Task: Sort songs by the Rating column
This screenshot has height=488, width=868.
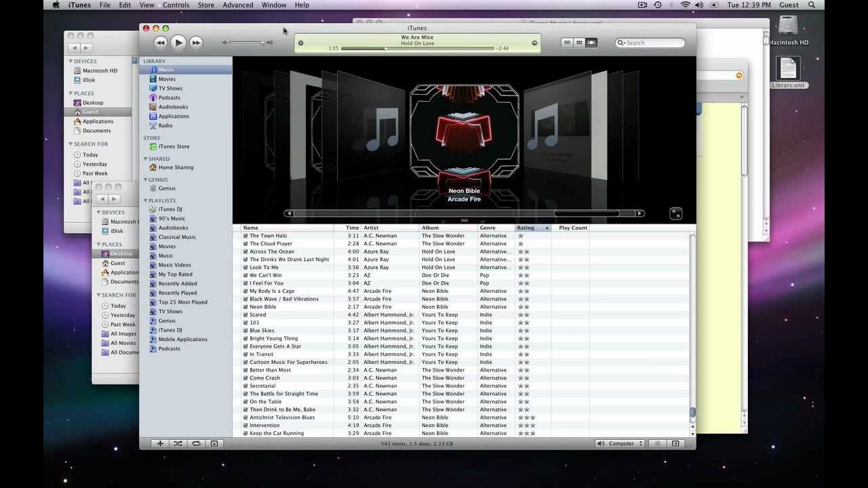Action: click(x=533, y=228)
